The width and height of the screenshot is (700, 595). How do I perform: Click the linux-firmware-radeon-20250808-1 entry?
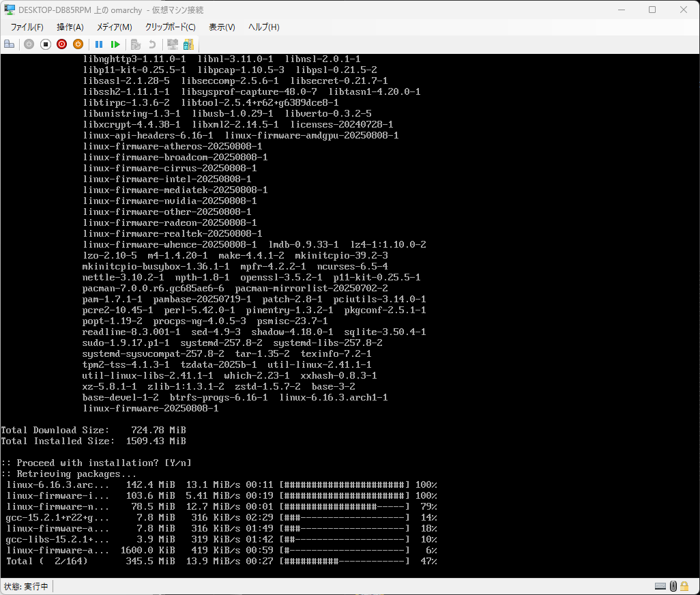(170, 222)
